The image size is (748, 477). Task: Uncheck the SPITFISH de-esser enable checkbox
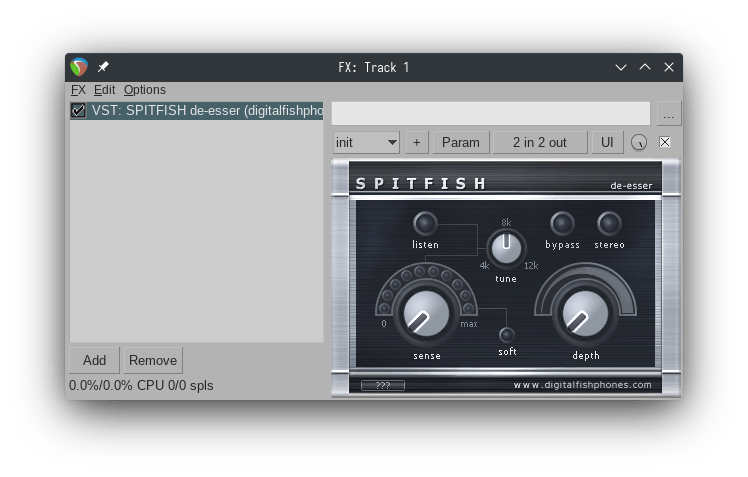pos(78,111)
